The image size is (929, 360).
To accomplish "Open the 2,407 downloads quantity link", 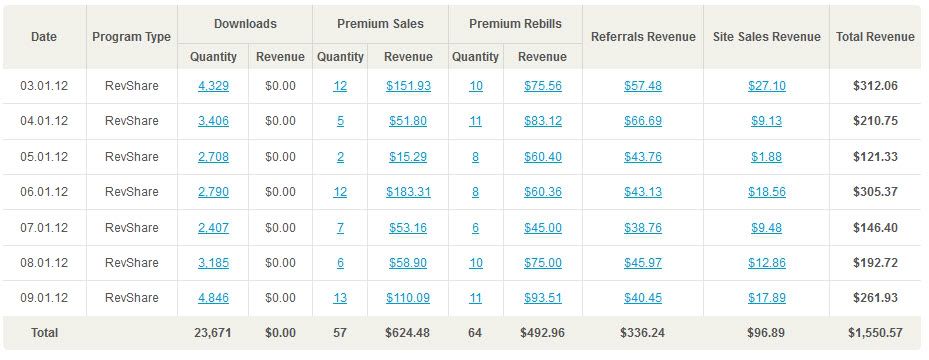I will coord(213,227).
